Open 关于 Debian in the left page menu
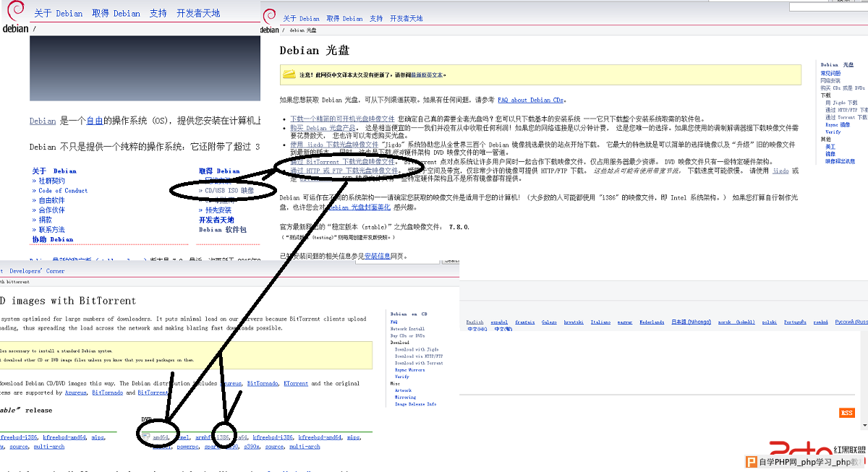The height and width of the screenshot is (472, 868). (x=58, y=14)
